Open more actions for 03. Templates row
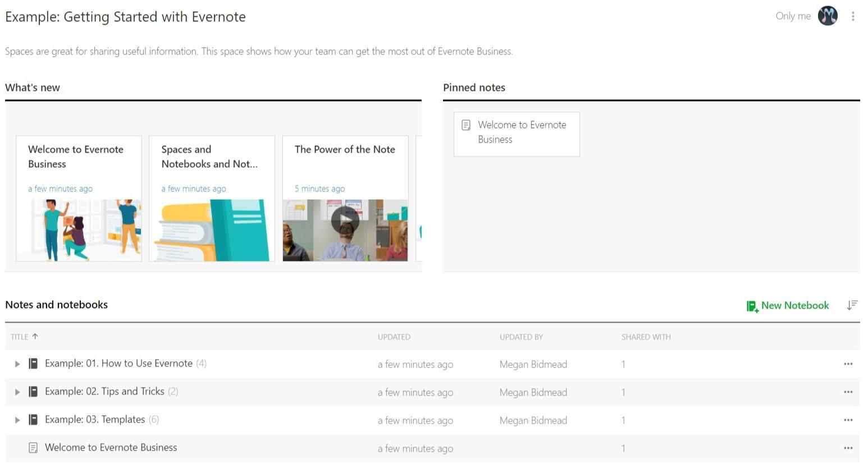Image resolution: width=868 pixels, height=464 pixels. pyautogui.click(x=848, y=420)
